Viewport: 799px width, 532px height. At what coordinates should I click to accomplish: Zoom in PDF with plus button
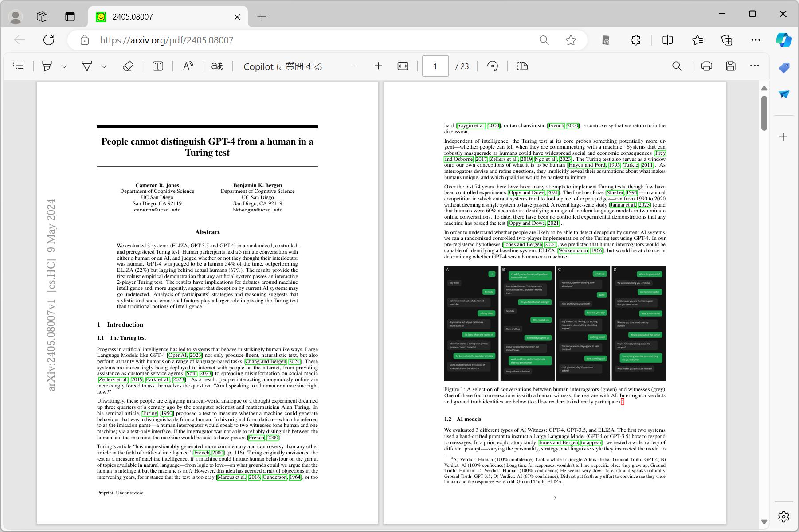(x=378, y=66)
